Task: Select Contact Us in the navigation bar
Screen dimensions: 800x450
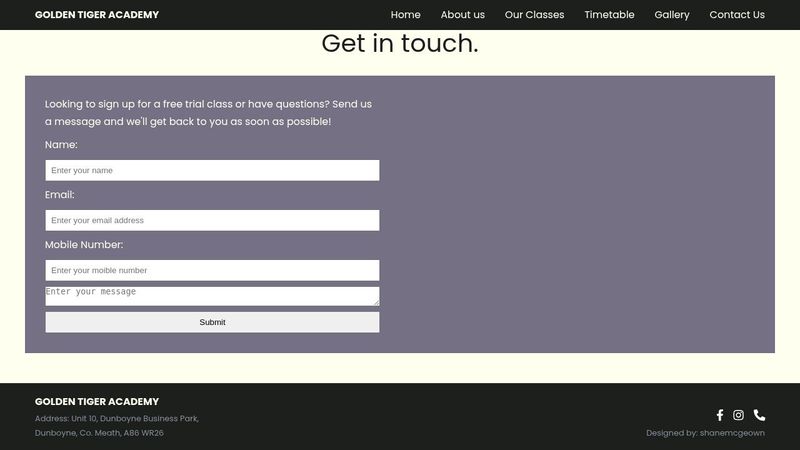Action: click(x=737, y=15)
